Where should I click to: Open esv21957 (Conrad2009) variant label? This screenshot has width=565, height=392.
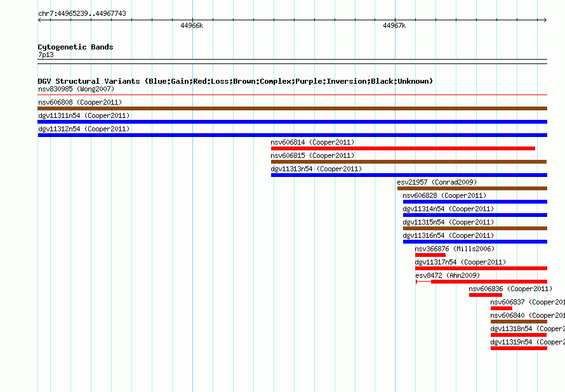pos(437,182)
